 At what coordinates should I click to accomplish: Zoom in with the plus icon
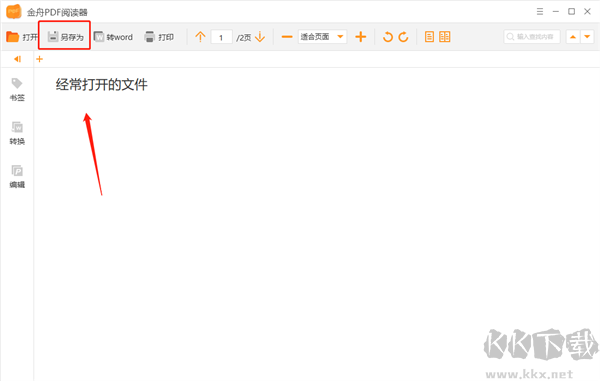(x=360, y=37)
